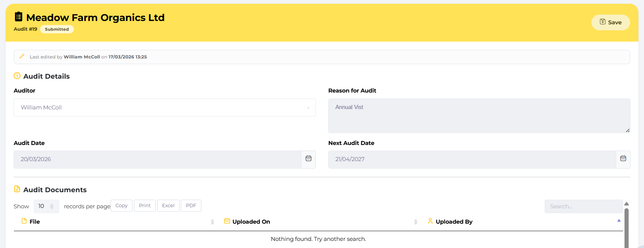Click the vertical scrollbar thumb
The image size is (644, 248).
click(626, 228)
